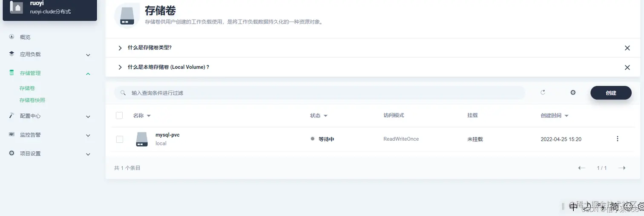Expand the 监控告警 menu chevron

coord(88,135)
